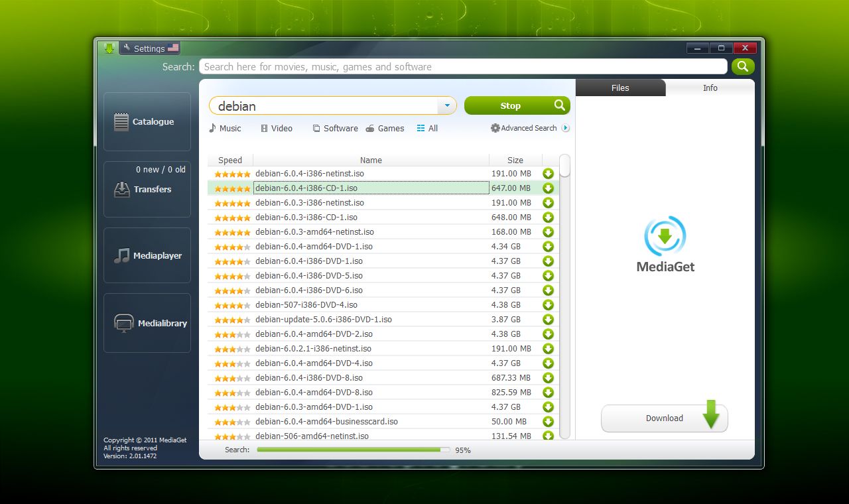This screenshot has width=849, height=504.
Task: Filter results by Video category
Action: tap(277, 128)
